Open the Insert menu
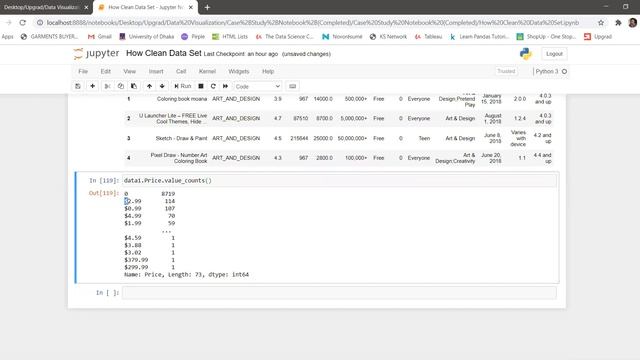The height and width of the screenshot is (360, 640). (x=156, y=71)
